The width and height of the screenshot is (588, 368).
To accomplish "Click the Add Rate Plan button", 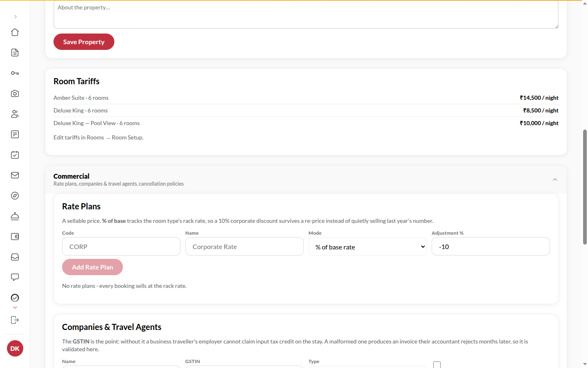I will click(x=92, y=267).
